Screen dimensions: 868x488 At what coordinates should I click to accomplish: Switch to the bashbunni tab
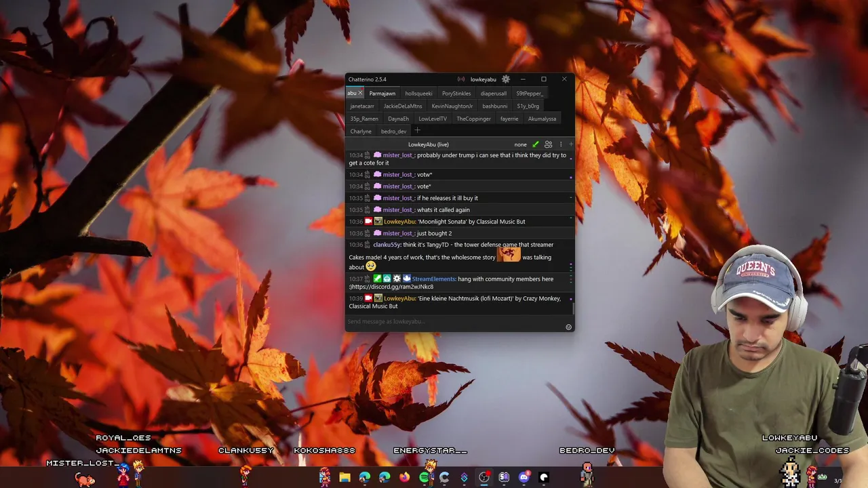click(495, 106)
